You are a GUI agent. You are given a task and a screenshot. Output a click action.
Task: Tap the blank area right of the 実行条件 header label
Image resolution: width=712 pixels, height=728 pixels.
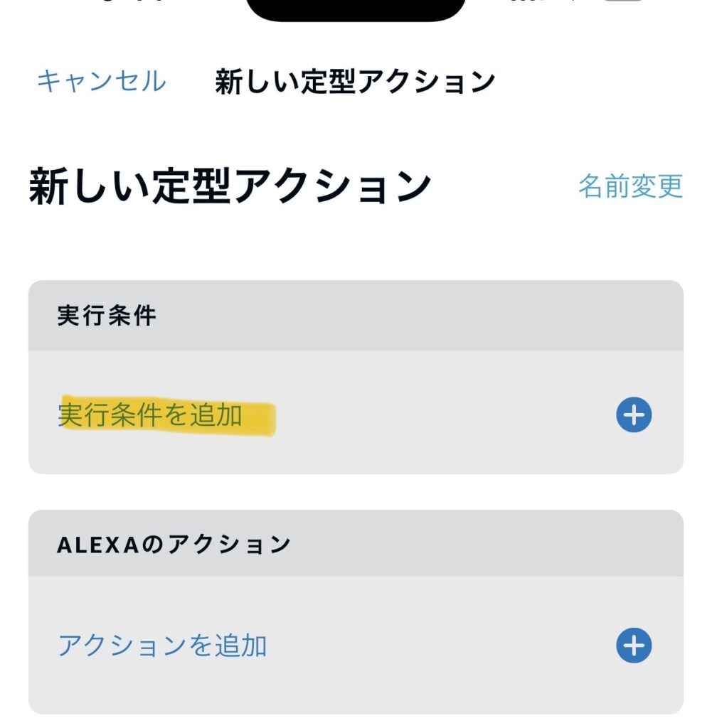(x=427, y=316)
